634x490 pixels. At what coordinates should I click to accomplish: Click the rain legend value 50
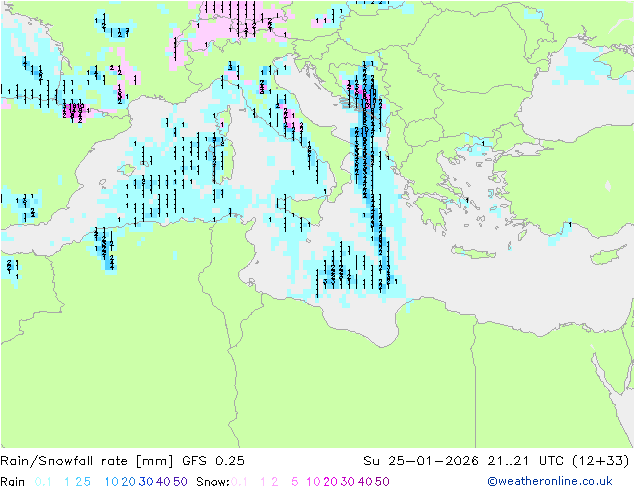tap(180, 482)
